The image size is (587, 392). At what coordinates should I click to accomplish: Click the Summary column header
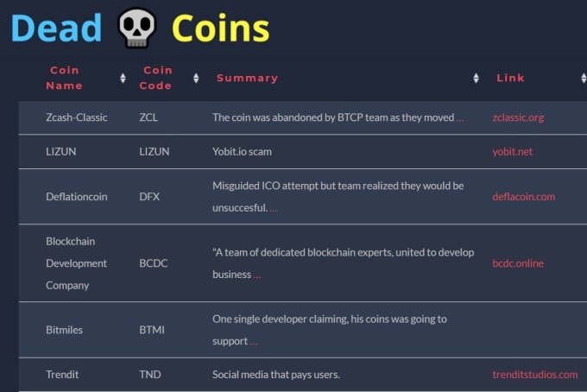[247, 78]
